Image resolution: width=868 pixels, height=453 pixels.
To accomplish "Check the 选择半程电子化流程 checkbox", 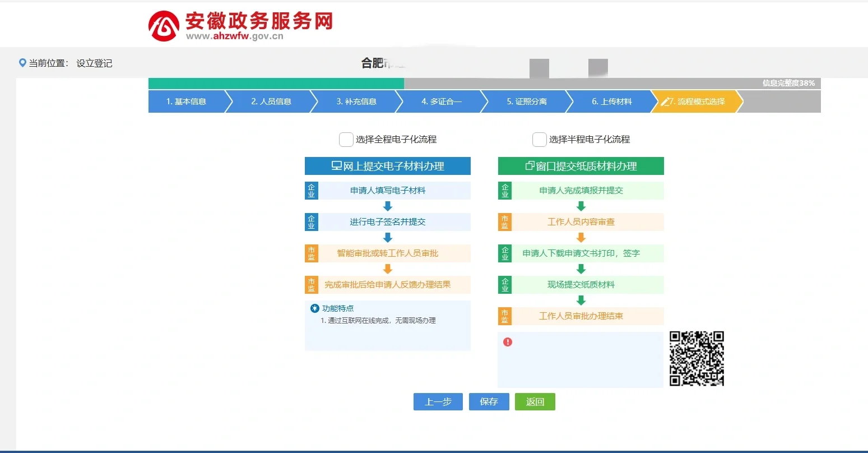I will pos(539,140).
